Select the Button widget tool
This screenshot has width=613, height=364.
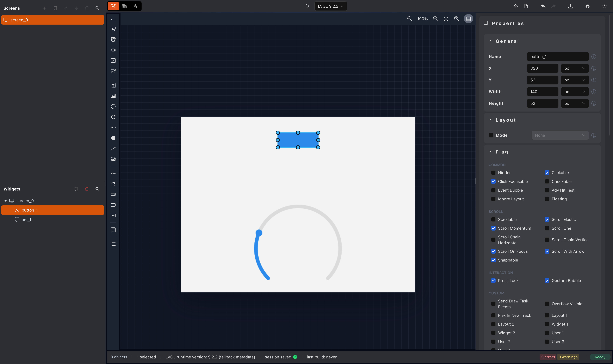click(x=113, y=29)
